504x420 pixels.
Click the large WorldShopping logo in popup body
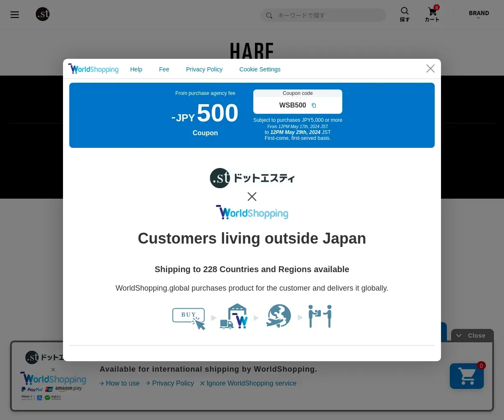252,213
